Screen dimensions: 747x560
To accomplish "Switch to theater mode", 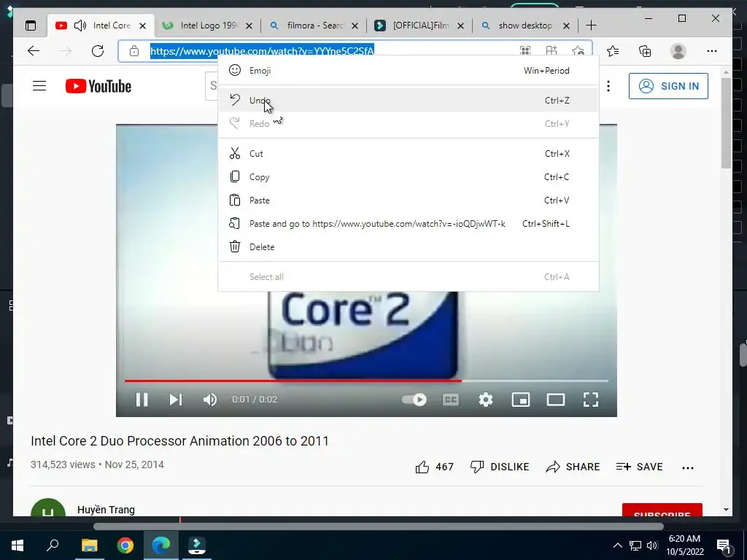I will (x=555, y=400).
